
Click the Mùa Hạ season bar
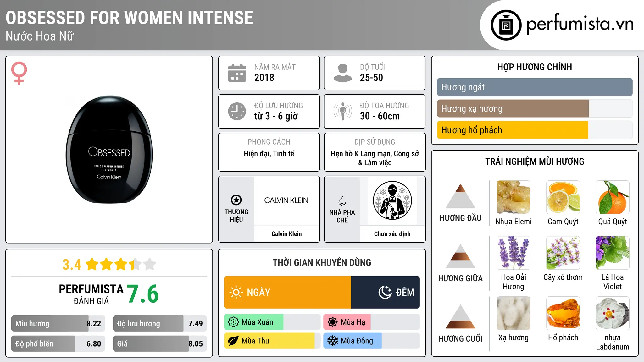[371, 322]
